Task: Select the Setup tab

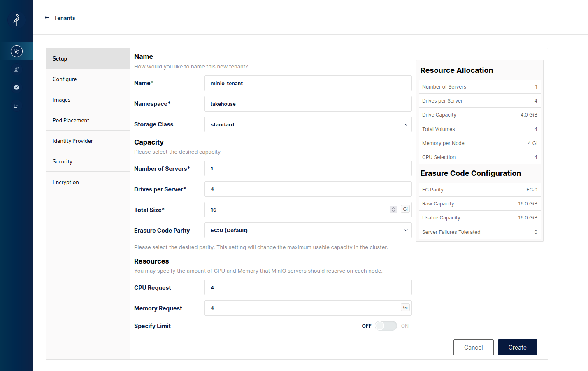Action: 88,58
